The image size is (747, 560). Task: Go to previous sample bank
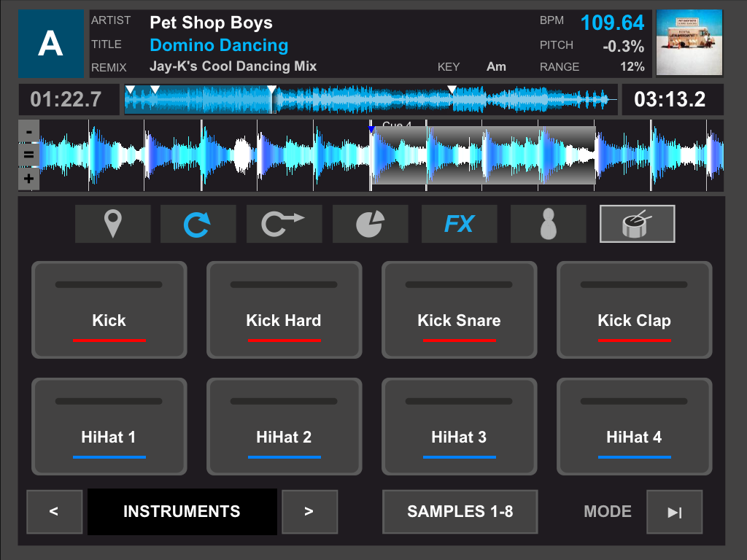point(54,512)
